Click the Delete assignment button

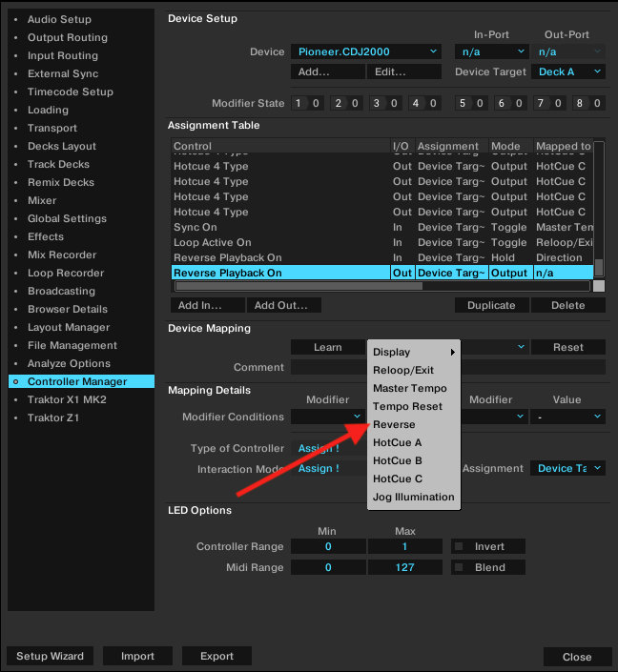567,306
